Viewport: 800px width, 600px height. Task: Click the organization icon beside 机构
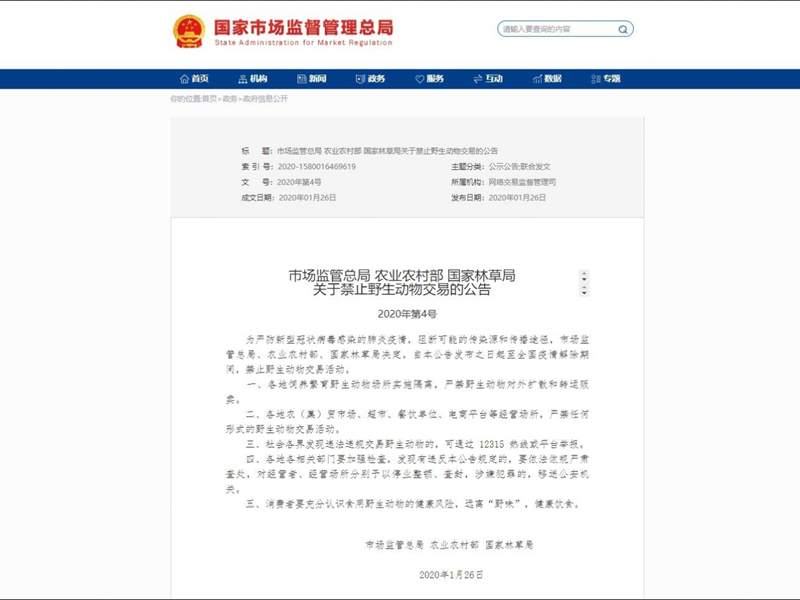click(x=243, y=79)
